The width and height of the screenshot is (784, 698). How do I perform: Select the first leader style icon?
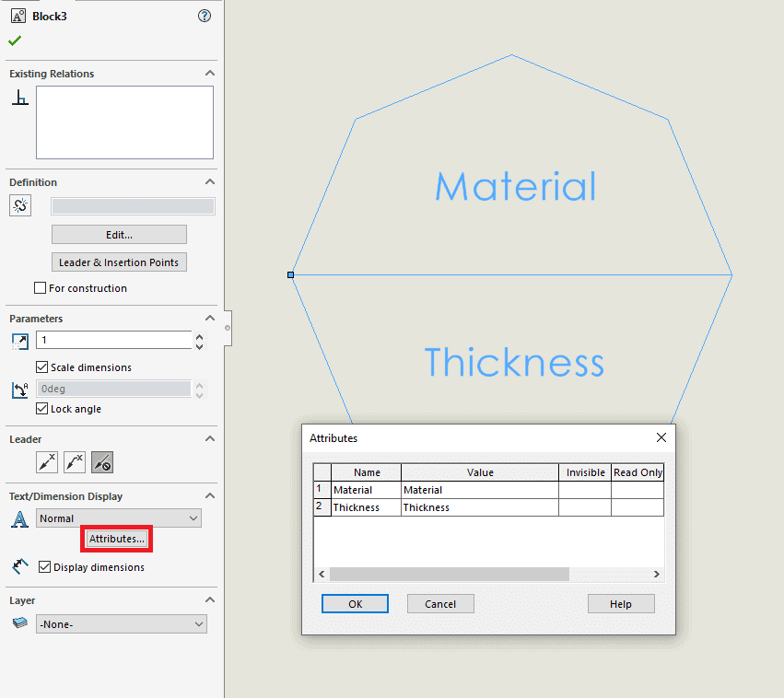pos(47,462)
